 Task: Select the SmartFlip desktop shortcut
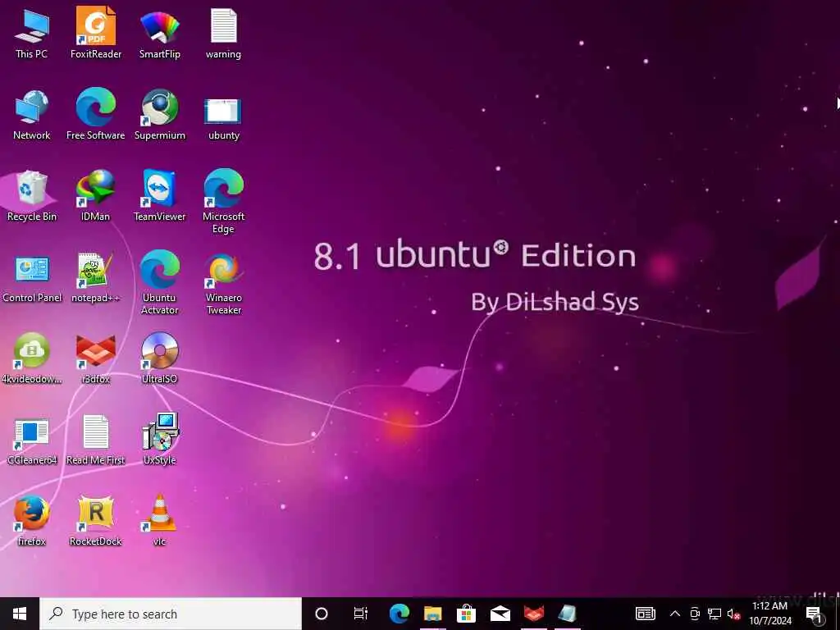[160, 33]
